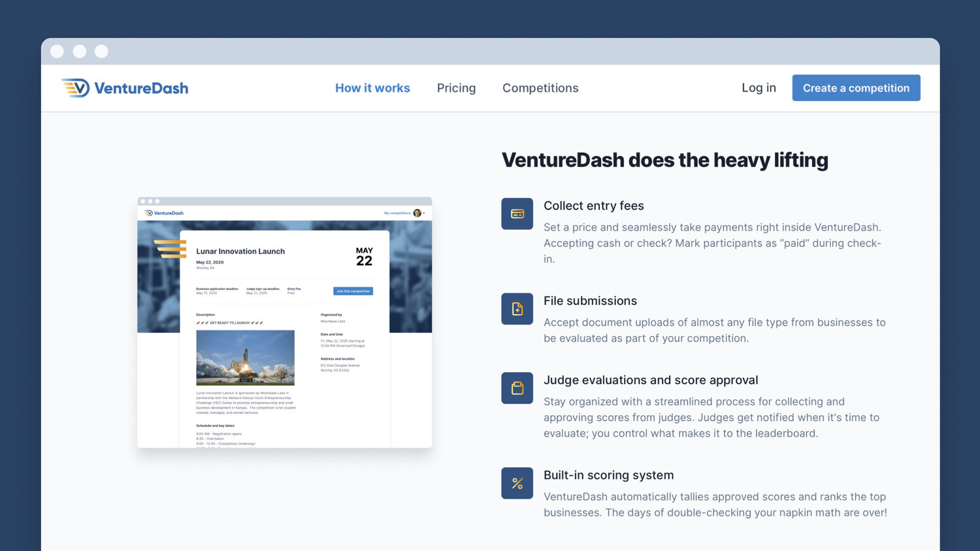Click Join this competition in the preview
980x551 pixels.
[x=353, y=291]
